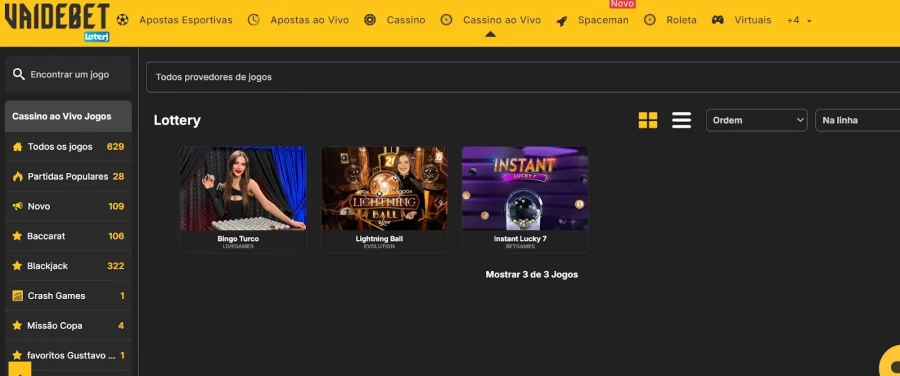Viewport: 900px width, 376px height.
Task: Select the Blackjack category
Action: point(68,266)
